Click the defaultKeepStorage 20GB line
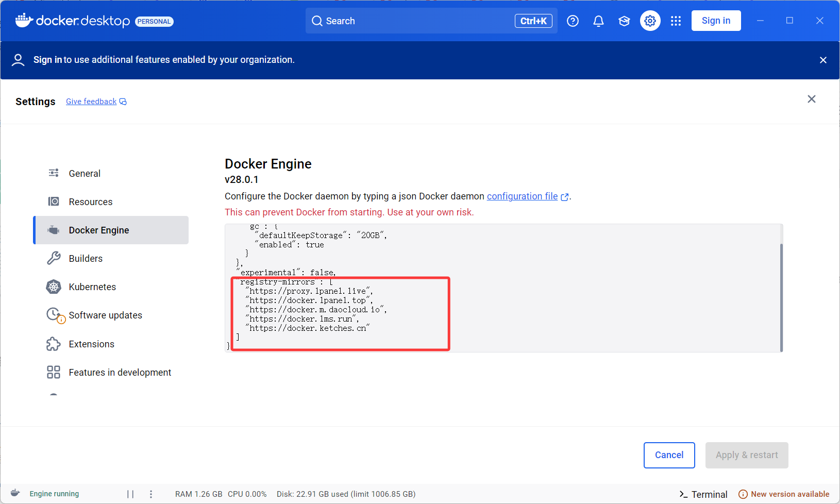Image resolution: width=840 pixels, height=504 pixels. [321, 236]
